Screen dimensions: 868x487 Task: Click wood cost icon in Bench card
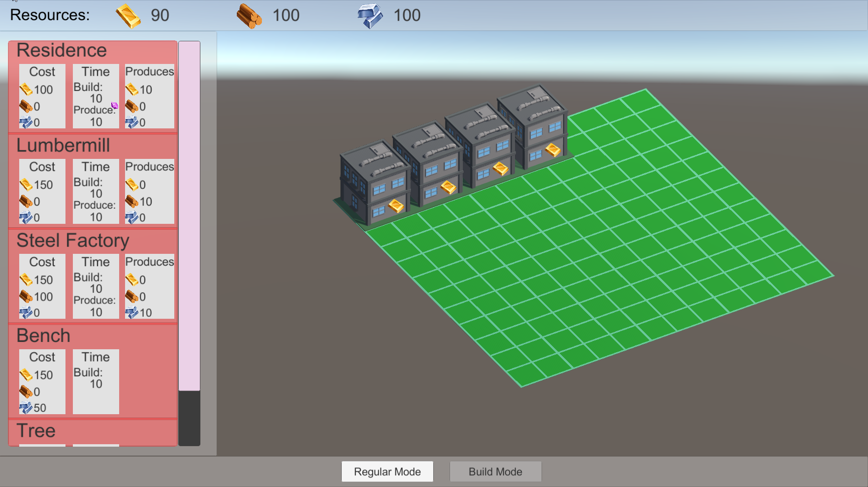coord(26,392)
